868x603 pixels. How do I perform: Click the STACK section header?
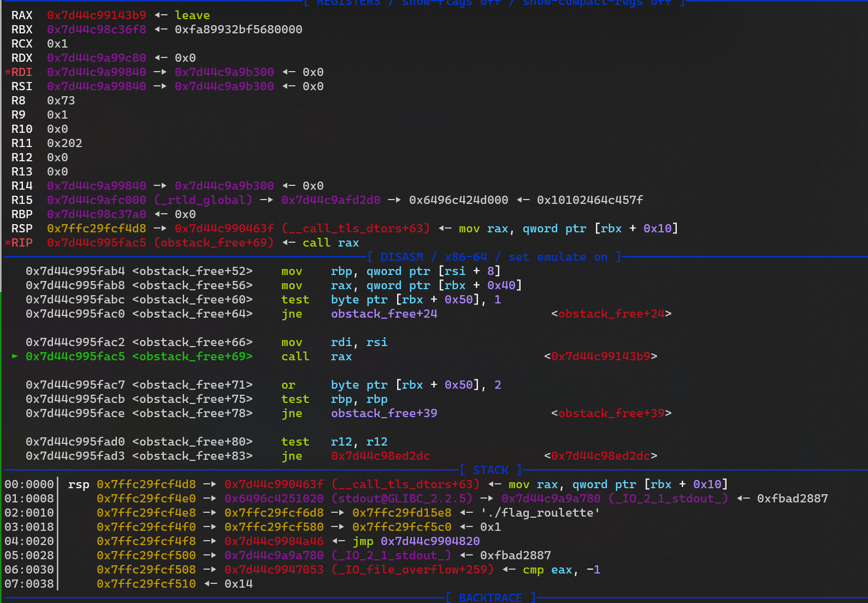(491, 470)
